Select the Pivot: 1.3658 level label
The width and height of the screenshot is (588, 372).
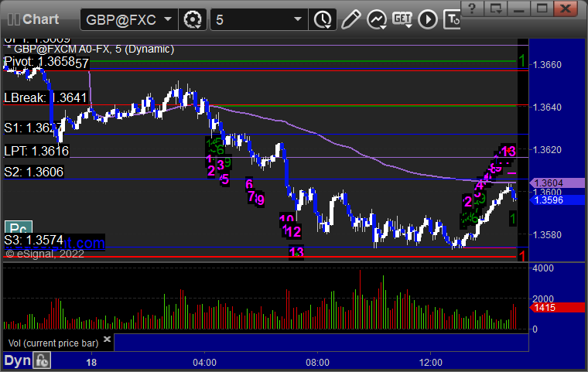(x=39, y=62)
